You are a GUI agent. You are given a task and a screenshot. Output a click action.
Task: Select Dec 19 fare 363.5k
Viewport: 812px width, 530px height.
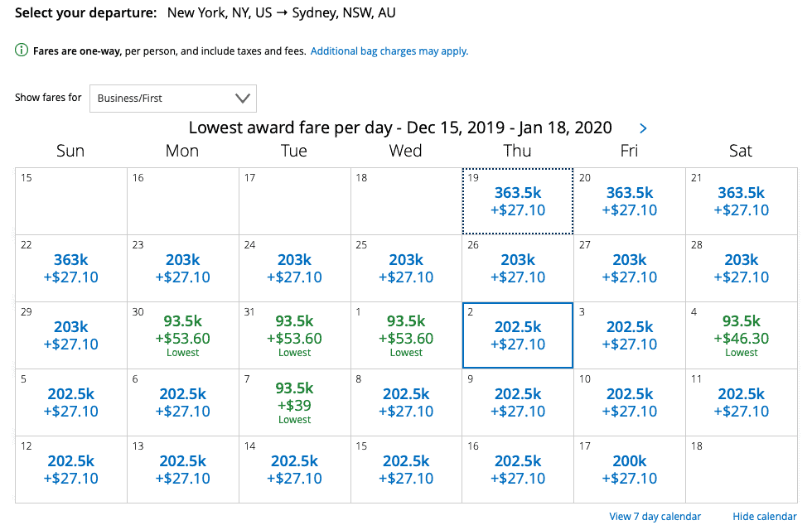(x=518, y=201)
